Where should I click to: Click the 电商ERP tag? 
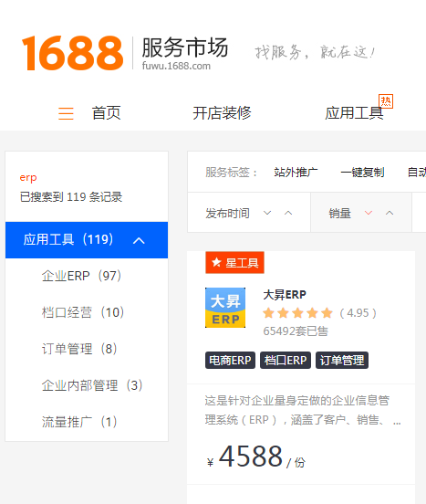click(x=230, y=361)
